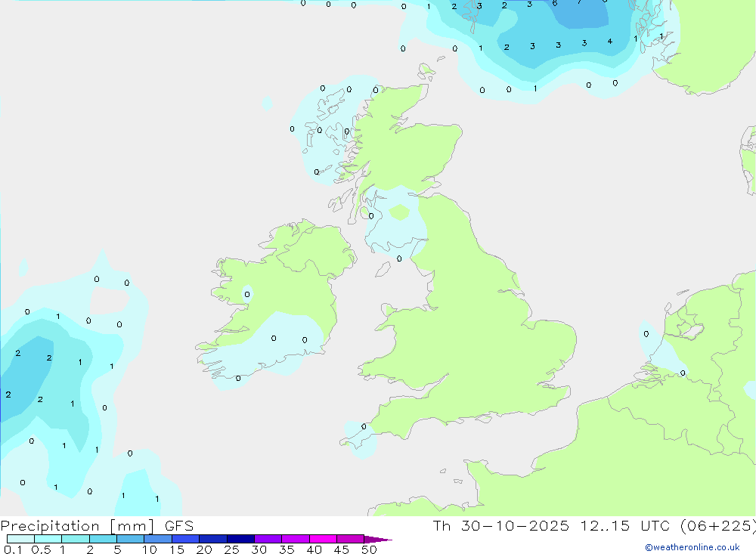Click the "0" value off the Cornwall coast
The height and width of the screenshot is (554, 756).
click(x=364, y=427)
